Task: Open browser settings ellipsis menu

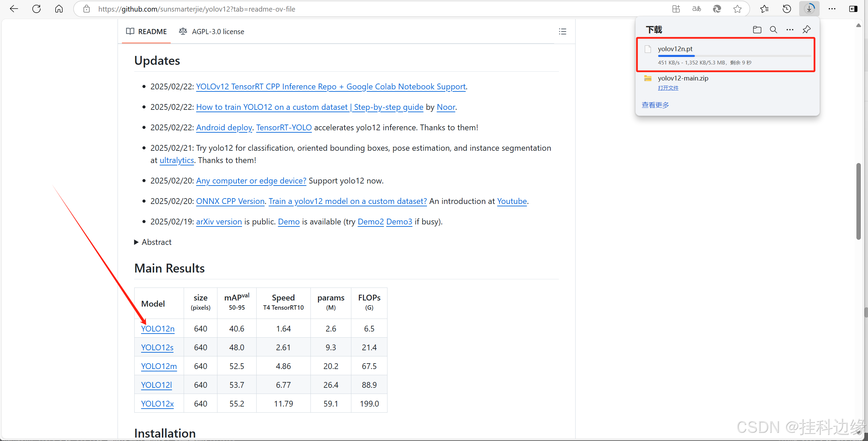Action: click(832, 9)
